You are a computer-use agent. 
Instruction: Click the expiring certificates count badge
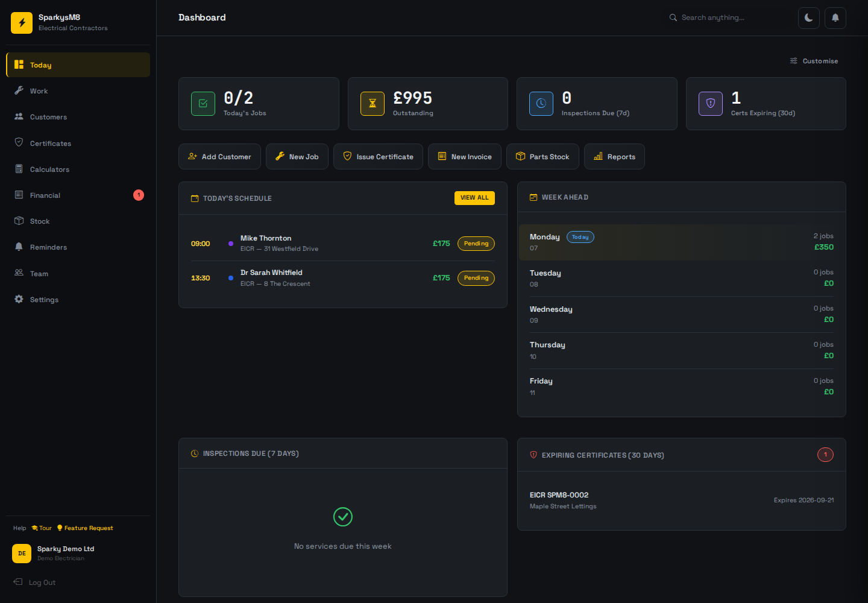click(826, 455)
